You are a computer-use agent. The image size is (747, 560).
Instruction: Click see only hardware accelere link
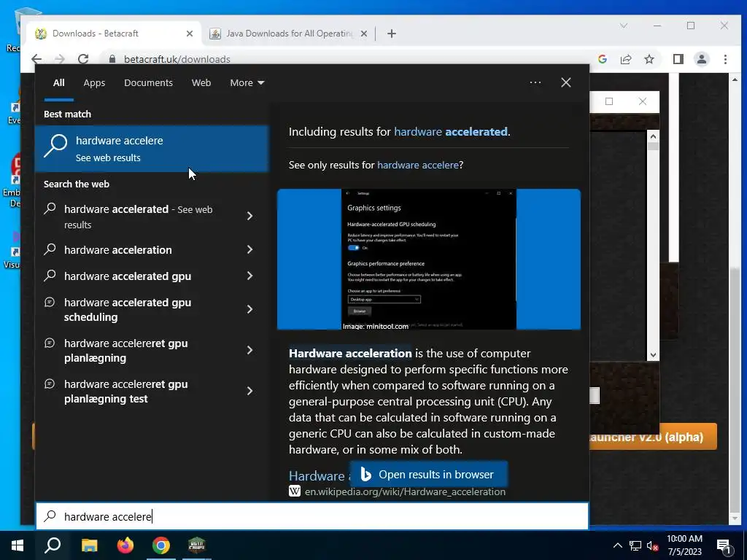[x=417, y=166]
